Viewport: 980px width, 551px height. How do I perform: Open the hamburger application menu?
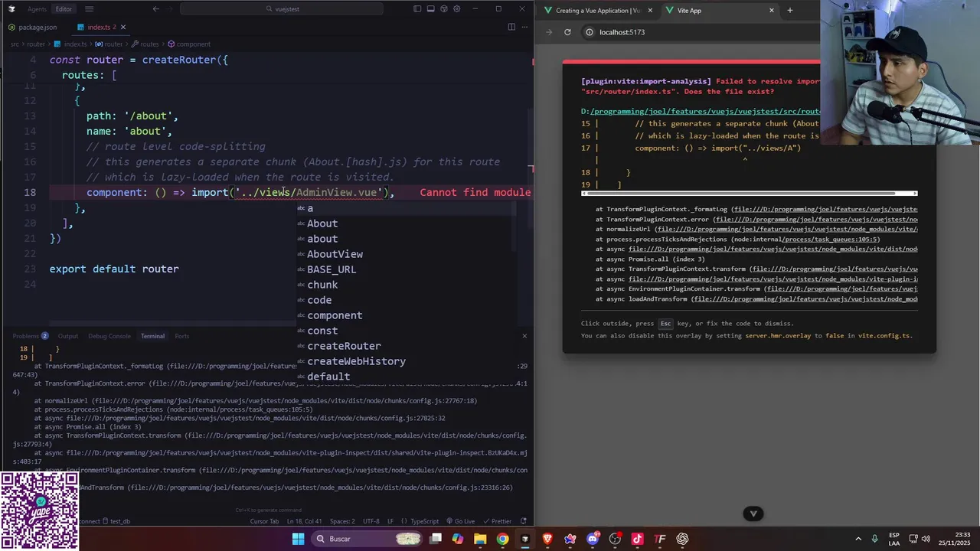[89, 9]
